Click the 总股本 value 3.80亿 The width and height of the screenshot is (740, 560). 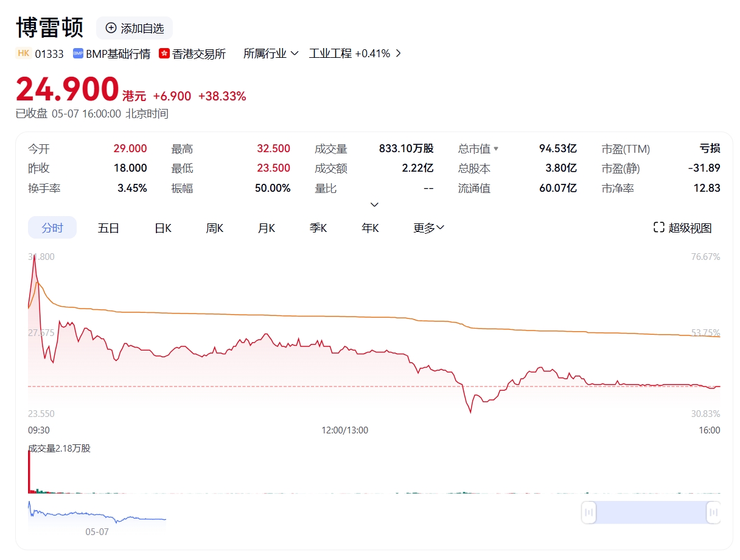[561, 168]
